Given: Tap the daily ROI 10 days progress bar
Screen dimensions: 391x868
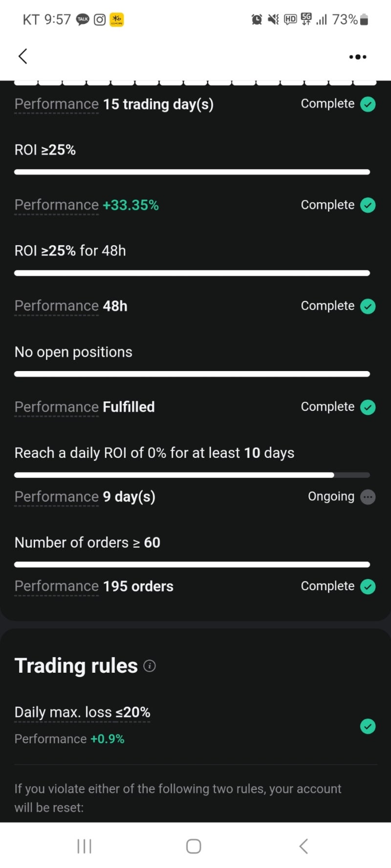Looking at the screenshot, I should coord(192,475).
